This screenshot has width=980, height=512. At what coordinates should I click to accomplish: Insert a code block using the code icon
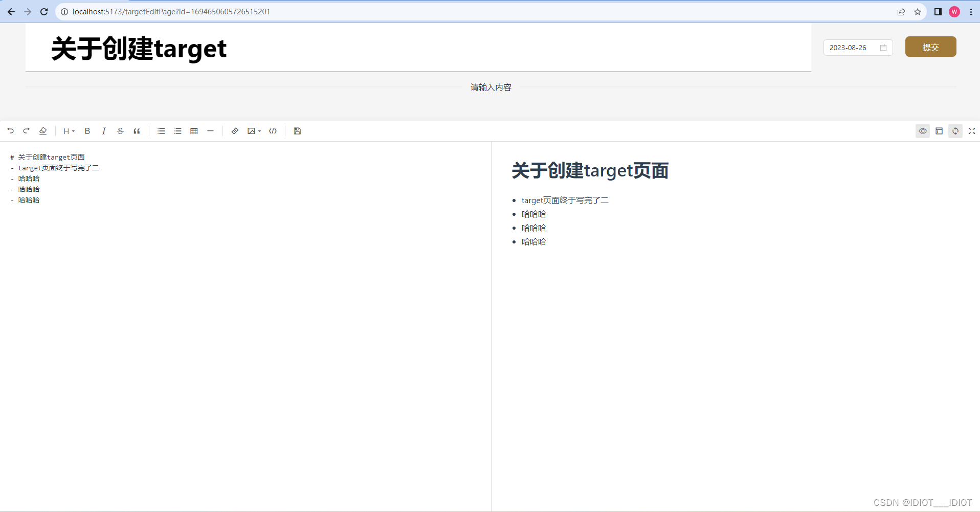point(273,131)
